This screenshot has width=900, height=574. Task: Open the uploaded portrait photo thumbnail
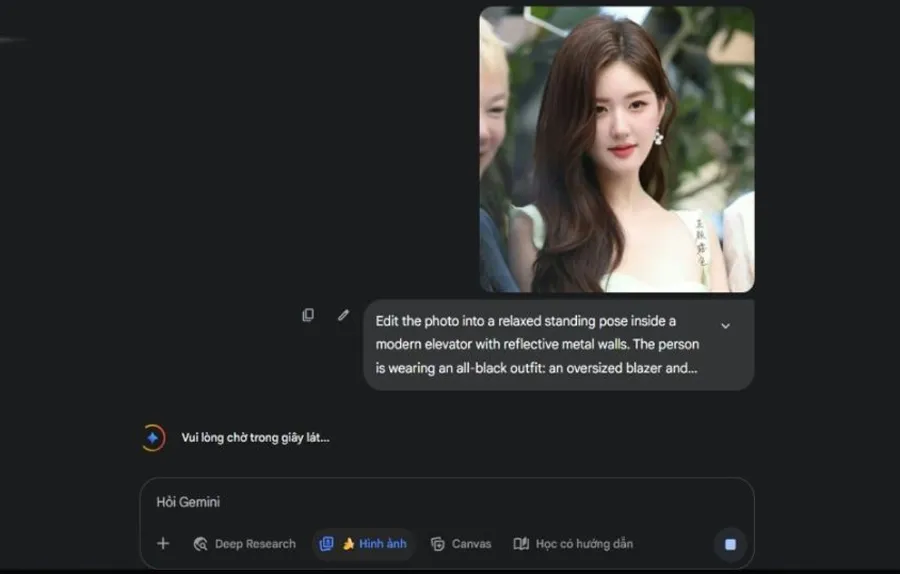(x=617, y=149)
